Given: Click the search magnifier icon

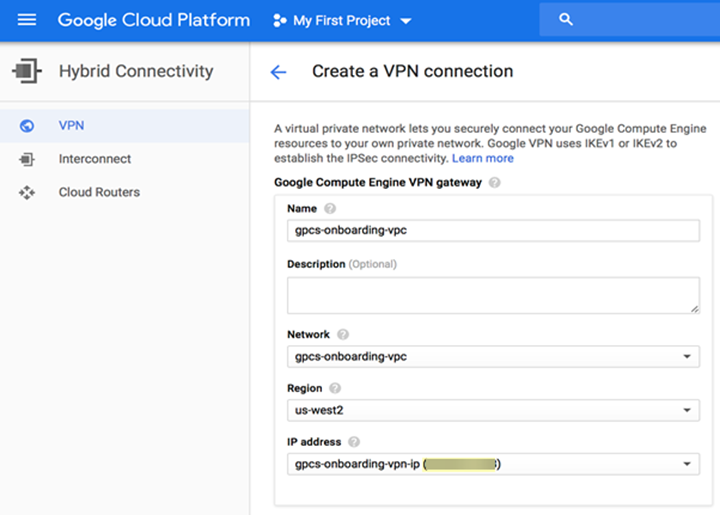Looking at the screenshot, I should pos(566,20).
